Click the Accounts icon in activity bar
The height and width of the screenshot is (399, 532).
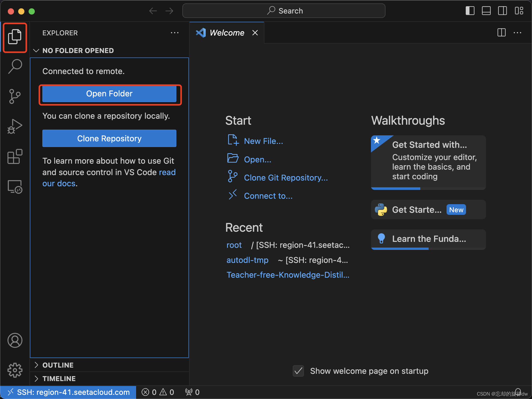15,340
